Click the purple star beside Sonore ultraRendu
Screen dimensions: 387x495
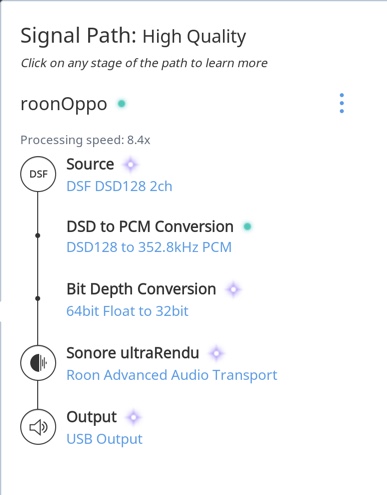coord(216,353)
